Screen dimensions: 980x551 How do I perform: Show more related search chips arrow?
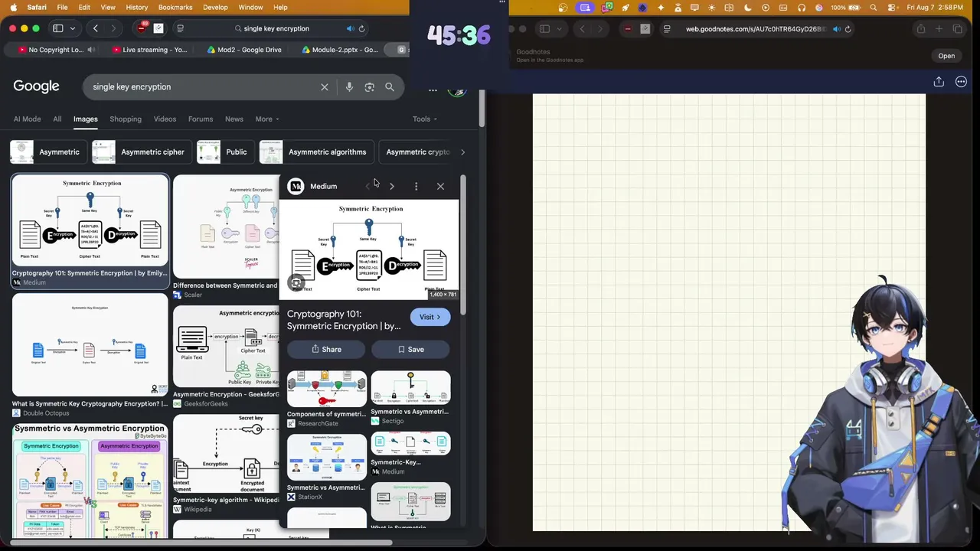click(462, 152)
